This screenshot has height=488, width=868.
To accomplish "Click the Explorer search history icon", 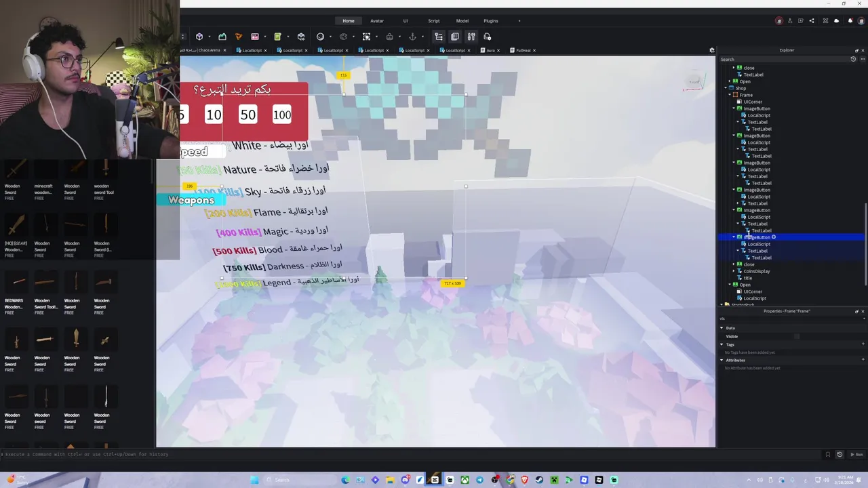I will tap(853, 59).
